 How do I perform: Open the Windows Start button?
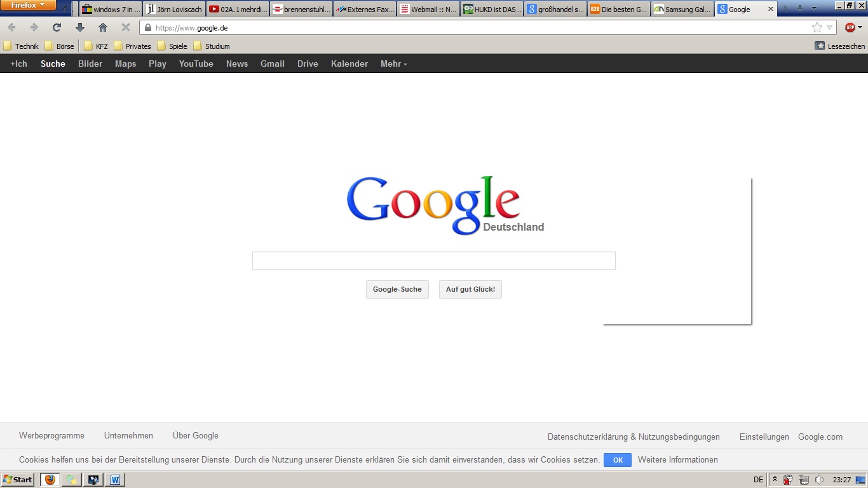point(18,480)
